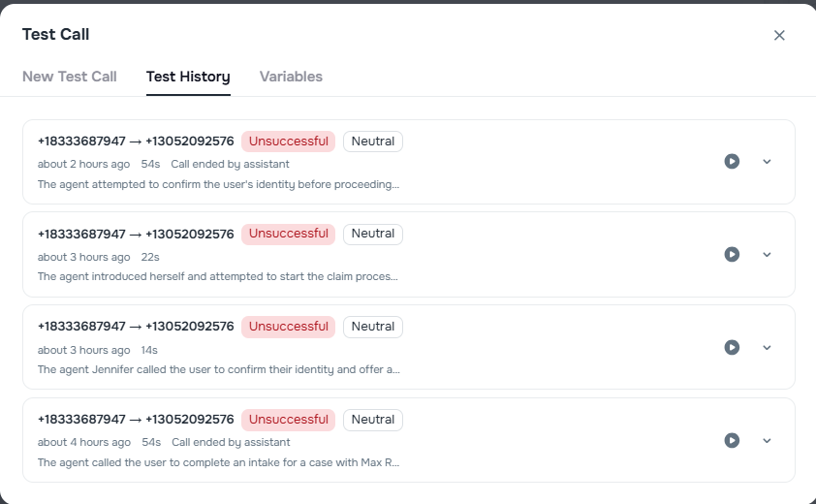Click summary about intake for Max R case
Screen dimensions: 816x504
coord(218,462)
